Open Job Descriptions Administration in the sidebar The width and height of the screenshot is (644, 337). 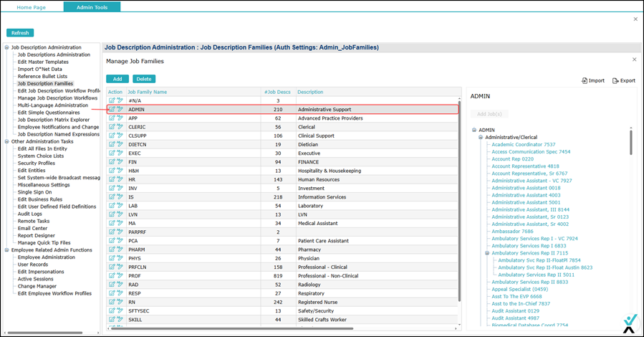(54, 54)
